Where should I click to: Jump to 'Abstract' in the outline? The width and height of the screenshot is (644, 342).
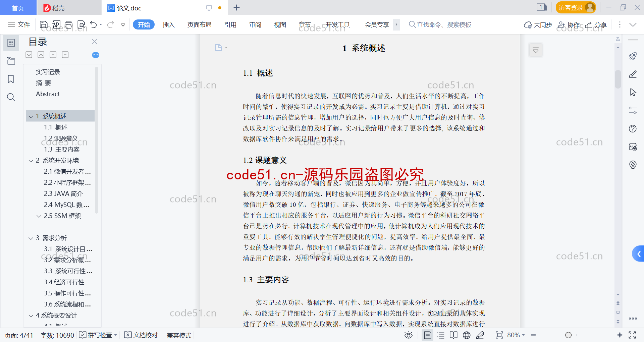click(48, 94)
